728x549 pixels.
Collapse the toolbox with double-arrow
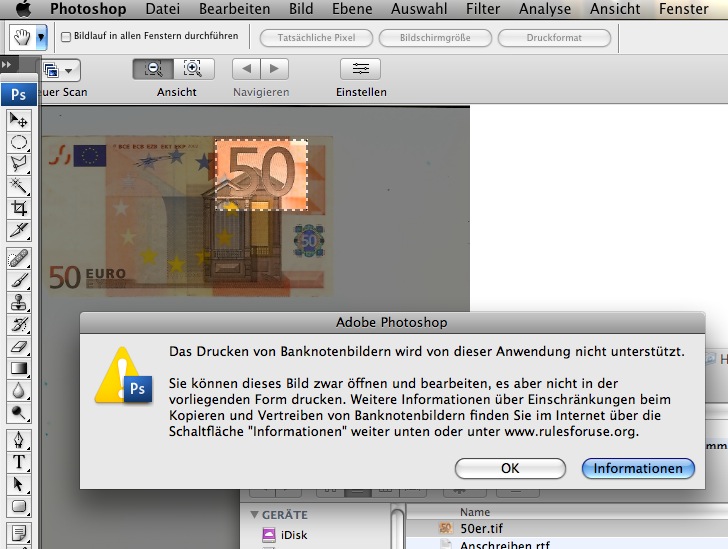(x=6, y=64)
